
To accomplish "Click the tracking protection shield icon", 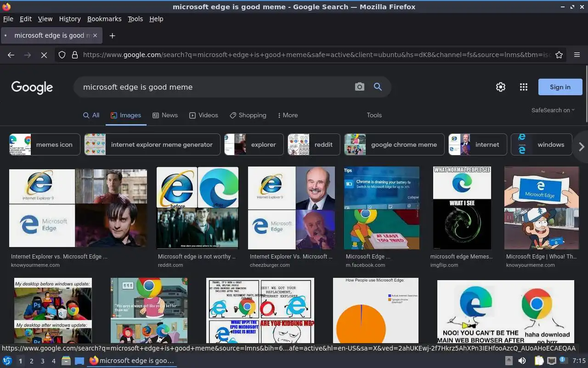I will pyautogui.click(x=62, y=55).
